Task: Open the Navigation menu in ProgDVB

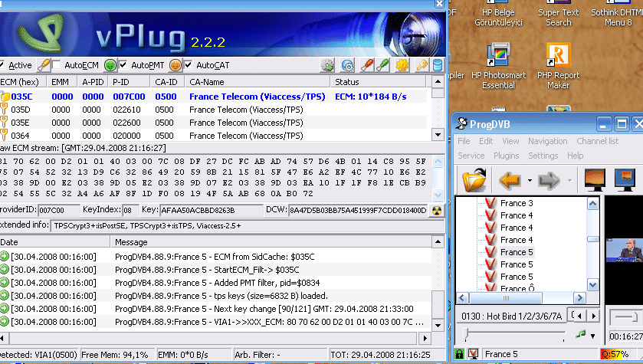Action: (547, 141)
